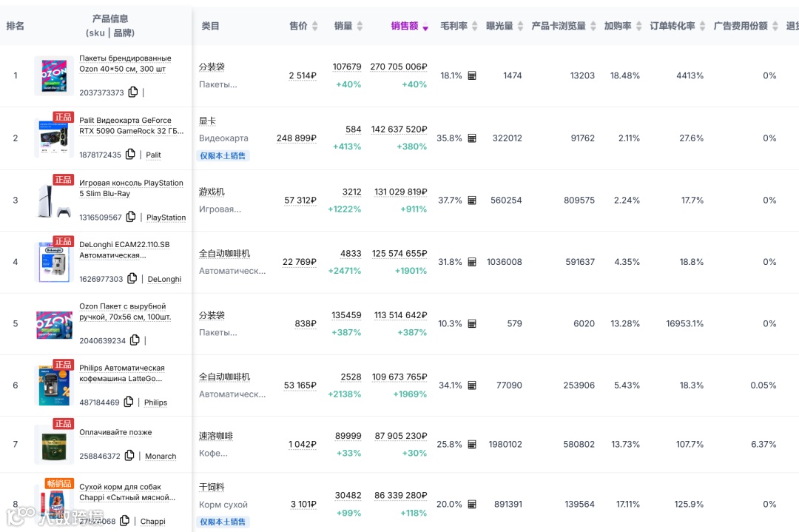799x532 pixels.
Task: Copy SKU 1878172435 with copy icon
Action: [x=130, y=154]
